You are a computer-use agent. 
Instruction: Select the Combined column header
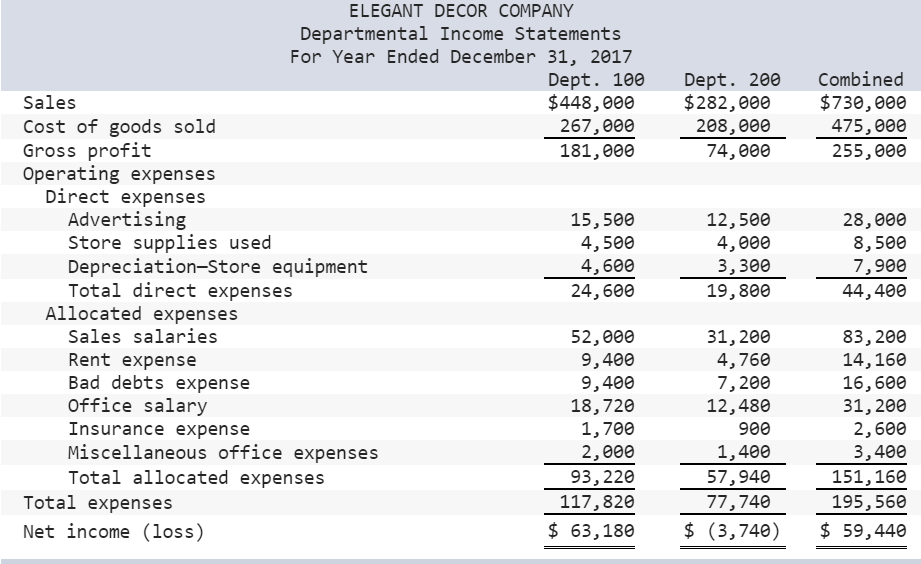click(x=861, y=80)
